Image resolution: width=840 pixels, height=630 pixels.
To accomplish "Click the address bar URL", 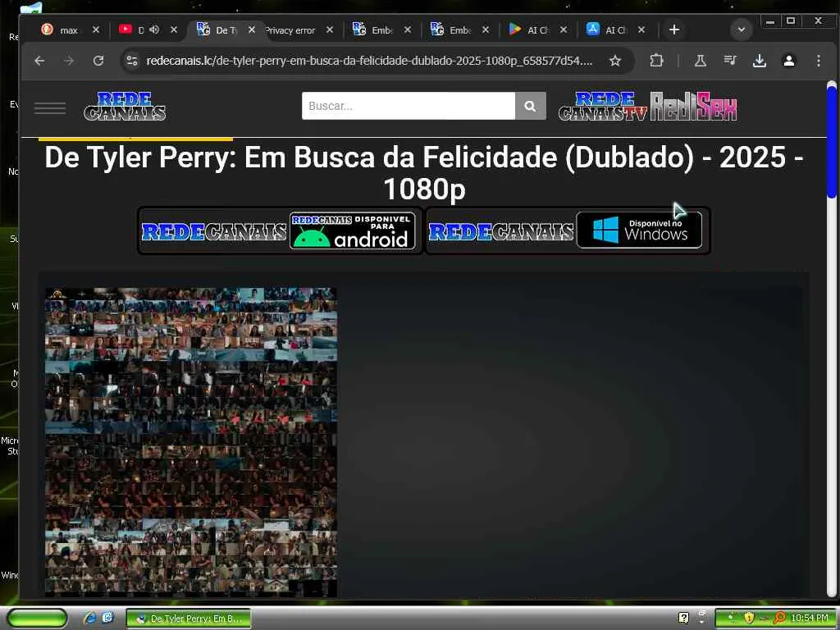I will point(370,61).
